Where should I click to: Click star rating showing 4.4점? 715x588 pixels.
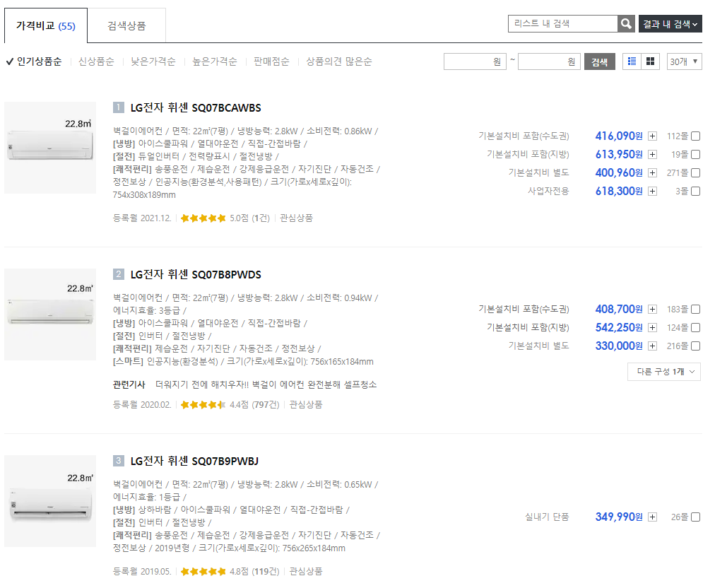203,405
